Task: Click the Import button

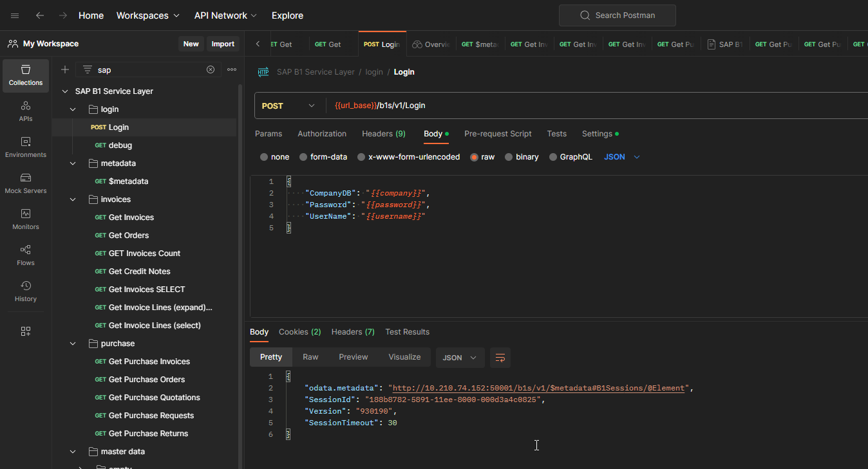Action: [223, 44]
